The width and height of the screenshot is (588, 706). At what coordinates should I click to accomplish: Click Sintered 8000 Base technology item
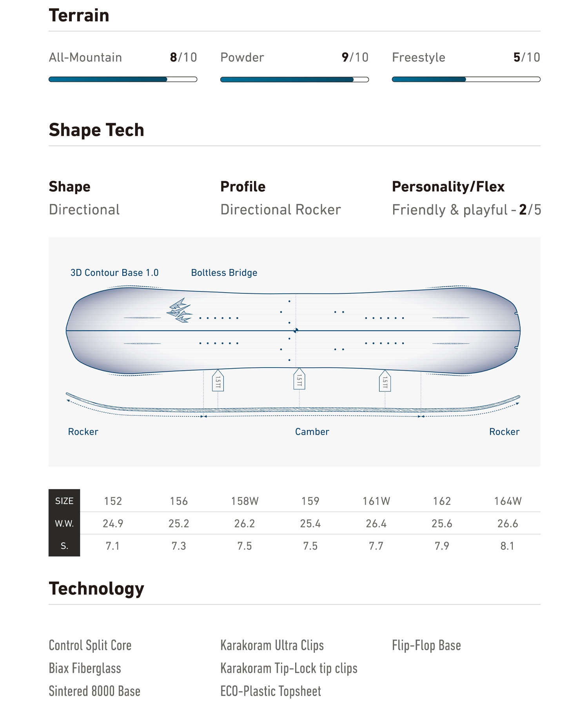coord(94,691)
